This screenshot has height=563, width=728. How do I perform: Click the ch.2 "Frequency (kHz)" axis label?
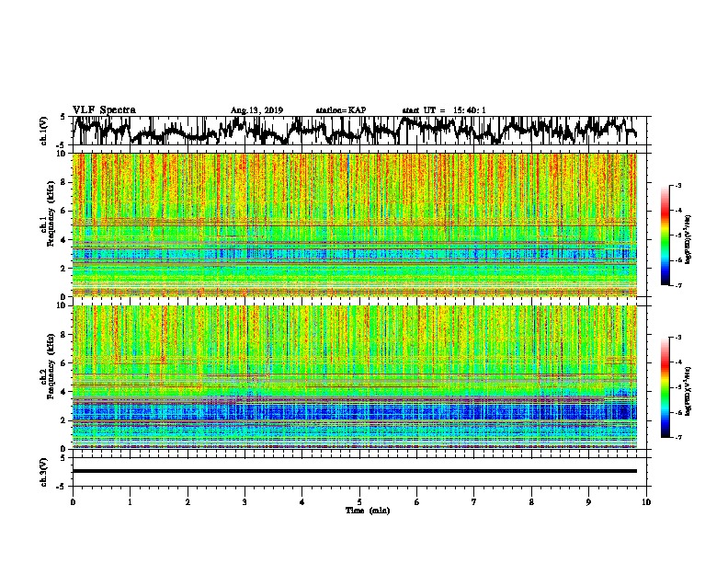(51, 366)
